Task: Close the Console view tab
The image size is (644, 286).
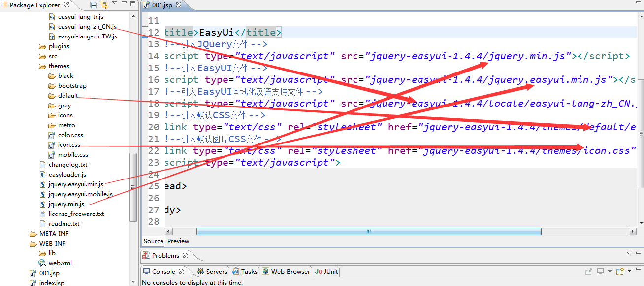Action: pyautogui.click(x=182, y=271)
